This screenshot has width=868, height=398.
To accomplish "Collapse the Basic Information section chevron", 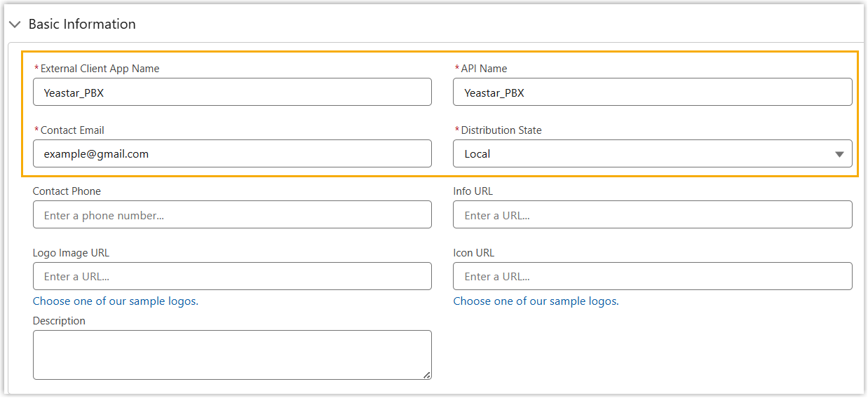I will [x=15, y=25].
